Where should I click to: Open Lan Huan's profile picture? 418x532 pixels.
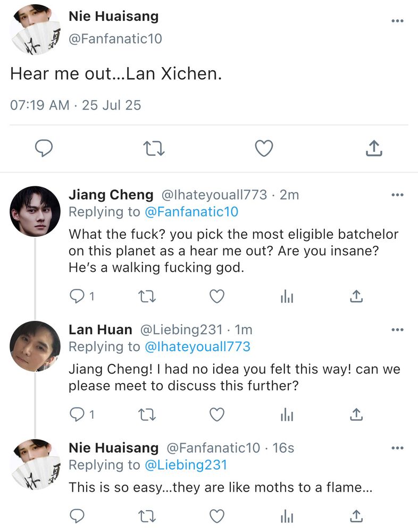(x=35, y=346)
